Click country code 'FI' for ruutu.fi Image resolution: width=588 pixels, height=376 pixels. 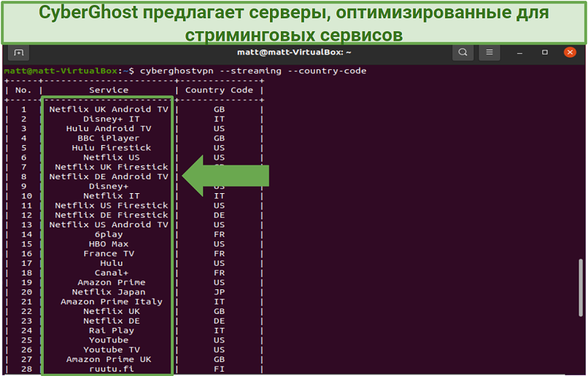click(219, 369)
